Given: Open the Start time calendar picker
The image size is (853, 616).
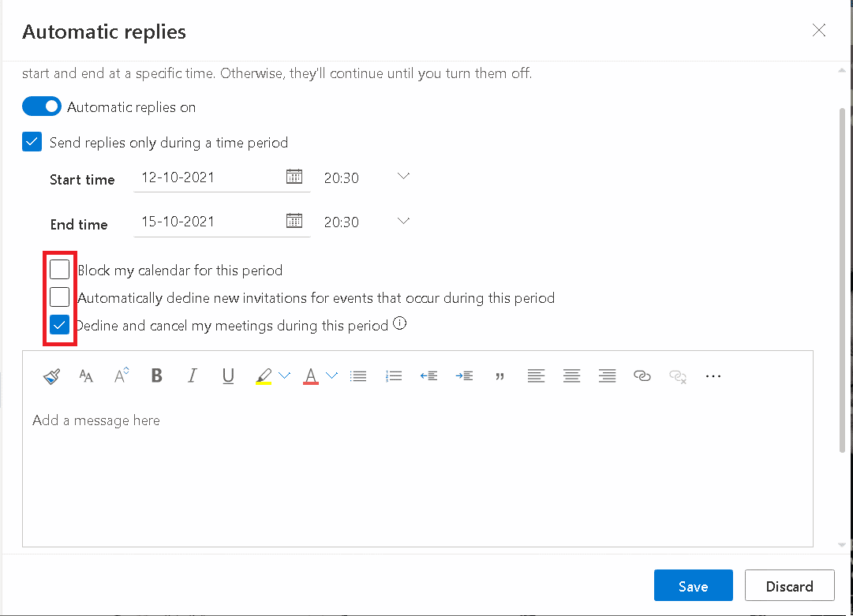Looking at the screenshot, I should pyautogui.click(x=294, y=177).
